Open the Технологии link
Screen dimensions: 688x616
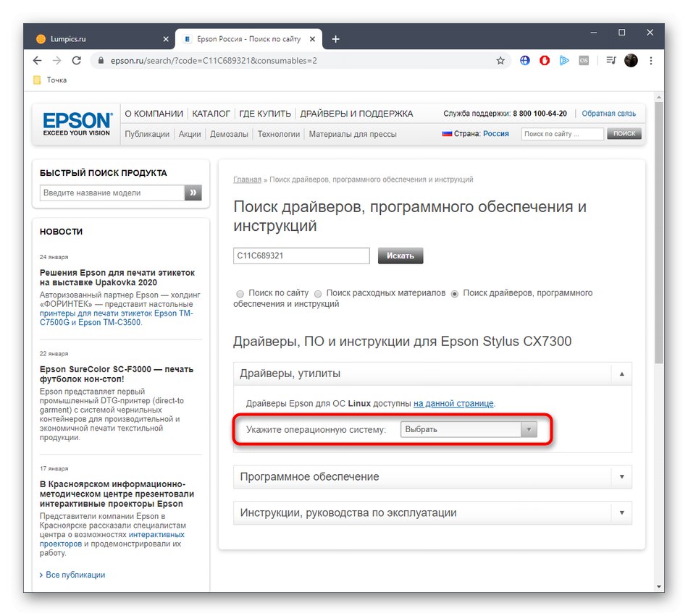[279, 134]
